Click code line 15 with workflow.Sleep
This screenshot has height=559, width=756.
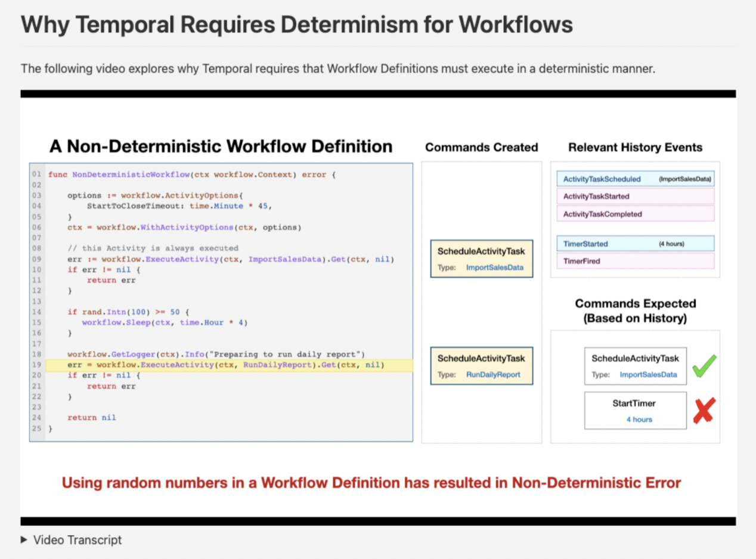pyautogui.click(x=165, y=322)
